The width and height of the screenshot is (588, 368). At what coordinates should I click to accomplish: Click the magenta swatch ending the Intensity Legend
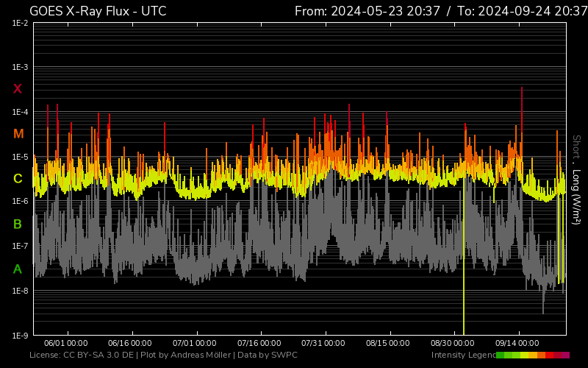tap(565, 355)
